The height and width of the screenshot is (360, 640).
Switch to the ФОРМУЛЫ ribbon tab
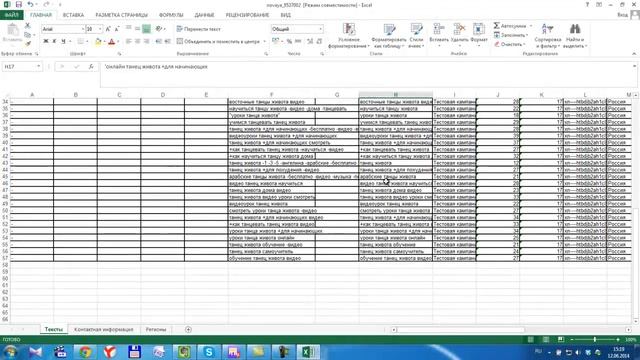click(x=171, y=15)
